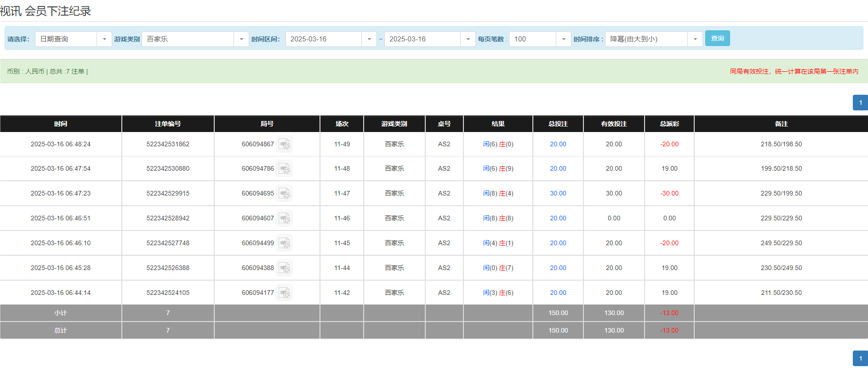Click total bet 20.00 link for 11-49
This screenshot has height=368, width=868.
click(558, 144)
